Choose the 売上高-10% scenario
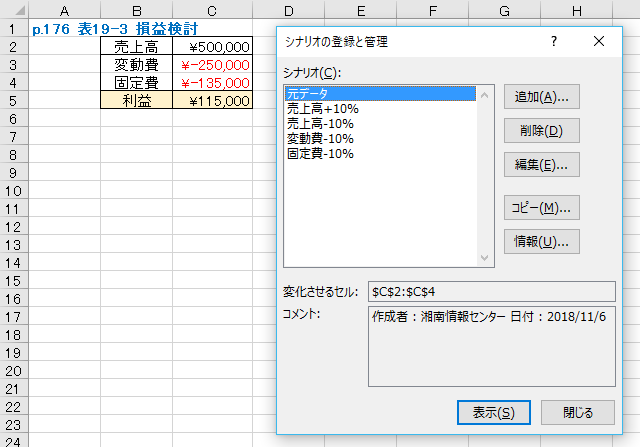The image size is (640, 447). point(321,124)
